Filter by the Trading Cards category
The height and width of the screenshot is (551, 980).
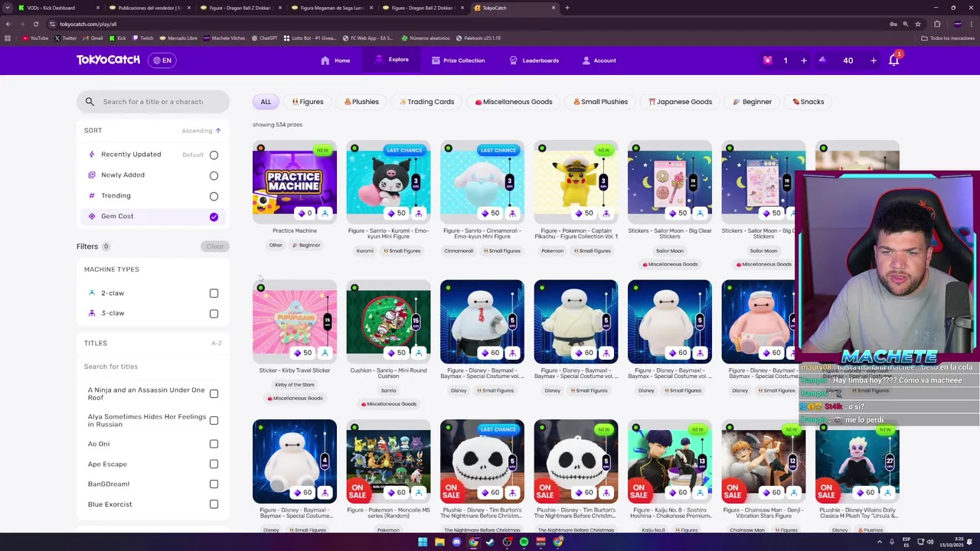coord(426,102)
